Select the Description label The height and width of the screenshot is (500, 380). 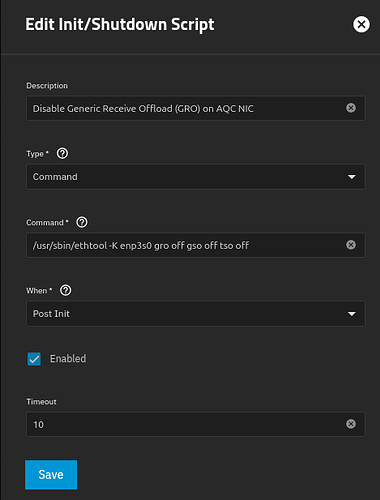(x=47, y=86)
